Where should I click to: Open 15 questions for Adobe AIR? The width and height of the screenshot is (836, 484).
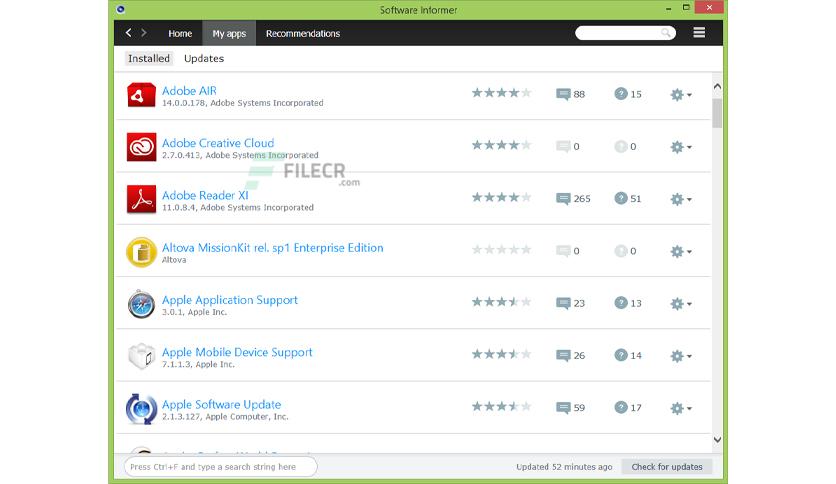(x=628, y=94)
